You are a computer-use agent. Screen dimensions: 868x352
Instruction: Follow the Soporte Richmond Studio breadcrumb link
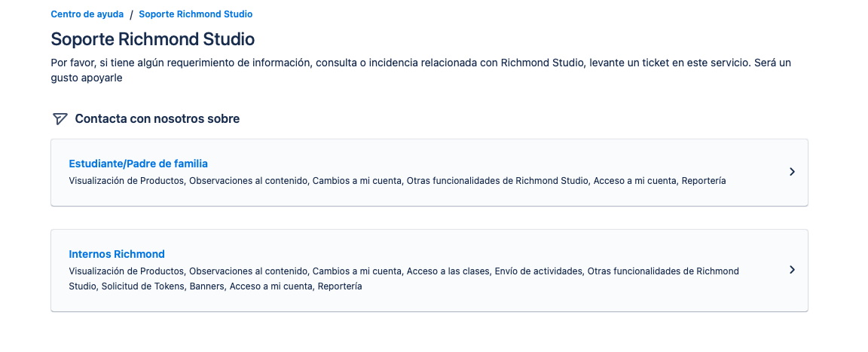(195, 14)
